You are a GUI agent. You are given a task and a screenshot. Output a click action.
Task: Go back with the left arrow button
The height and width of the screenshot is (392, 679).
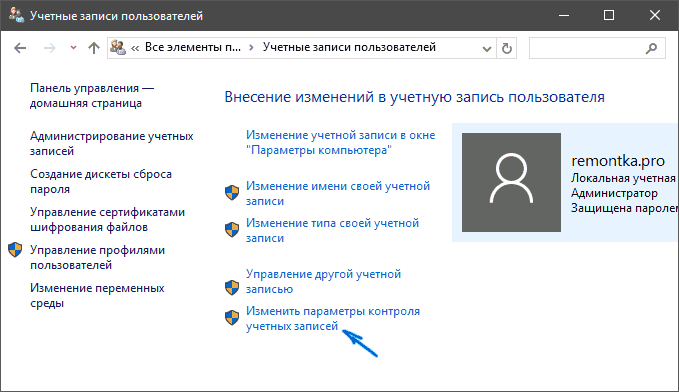pos(20,48)
